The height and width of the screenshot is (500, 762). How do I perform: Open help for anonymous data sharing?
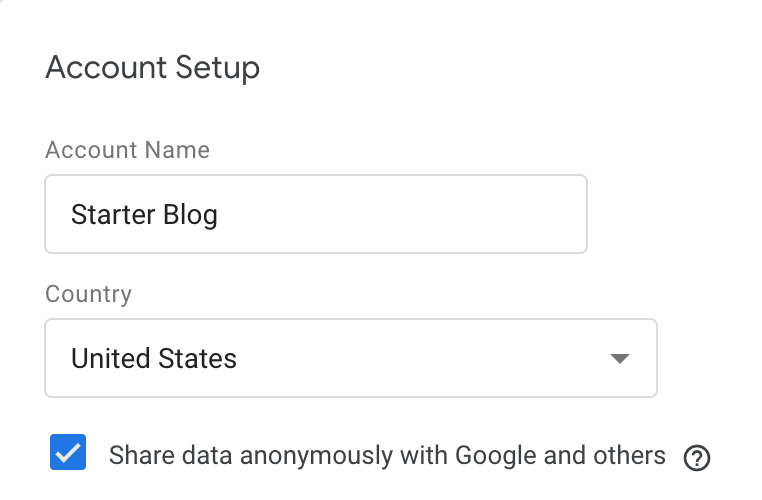tap(697, 458)
